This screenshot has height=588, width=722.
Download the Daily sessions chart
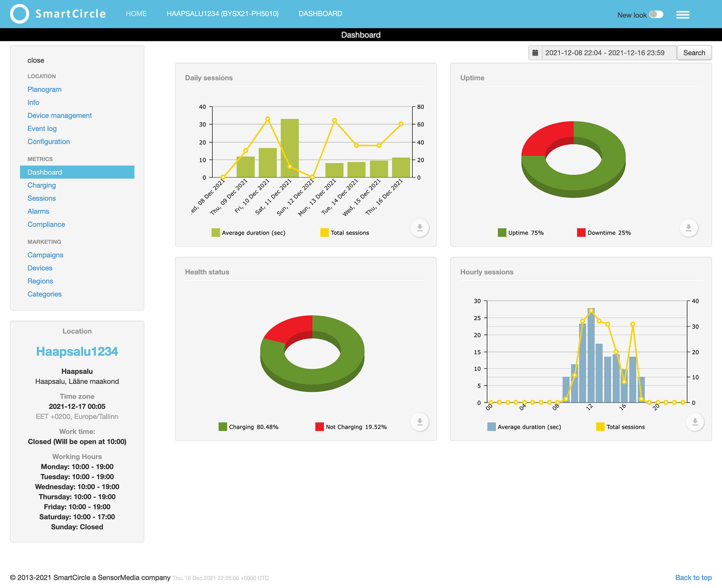420,228
